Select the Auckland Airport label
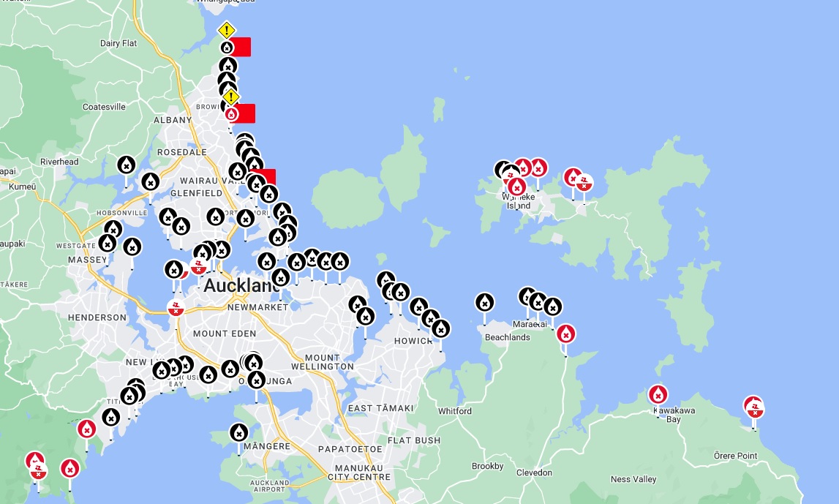Screen dimensions: 839x504 (x=269, y=486)
